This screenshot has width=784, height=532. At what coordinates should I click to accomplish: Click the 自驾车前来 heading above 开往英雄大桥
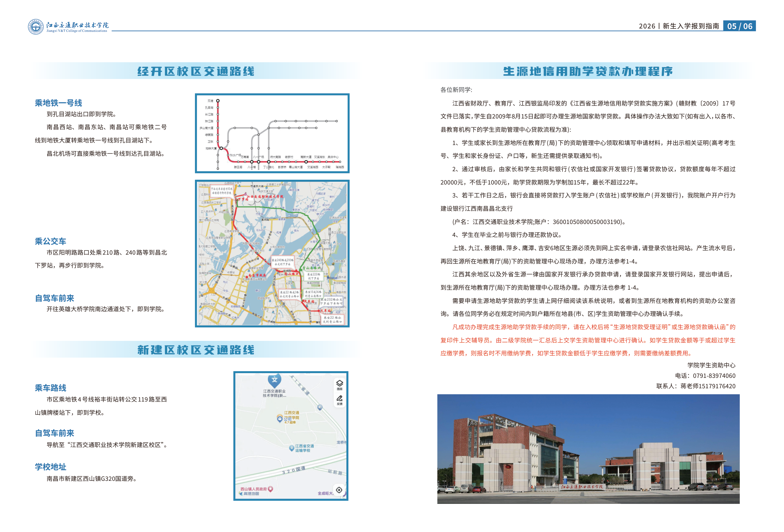(x=54, y=298)
